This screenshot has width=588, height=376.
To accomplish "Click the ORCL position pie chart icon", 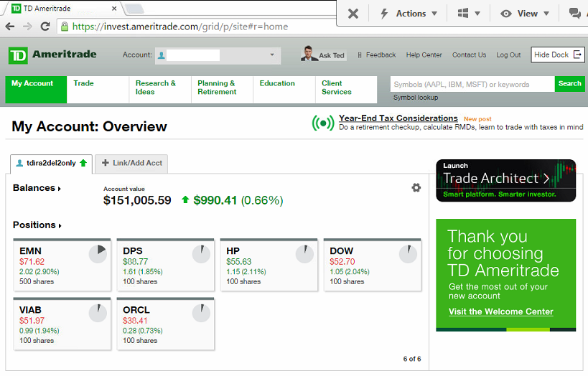I will 201,313.
